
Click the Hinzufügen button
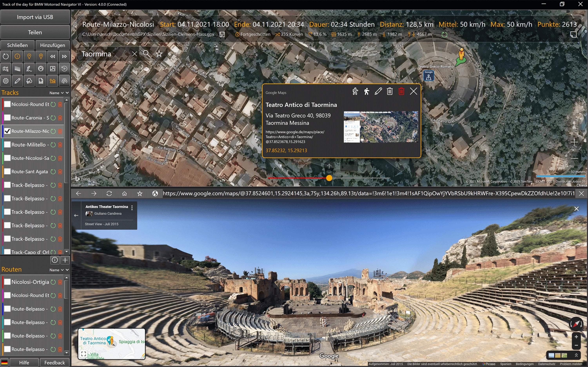pyautogui.click(x=53, y=45)
